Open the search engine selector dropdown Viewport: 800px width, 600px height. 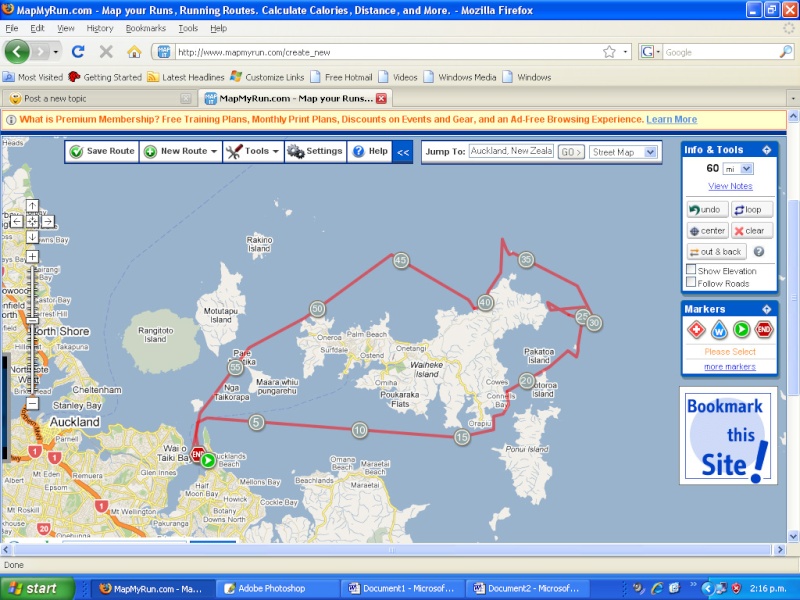(651, 52)
